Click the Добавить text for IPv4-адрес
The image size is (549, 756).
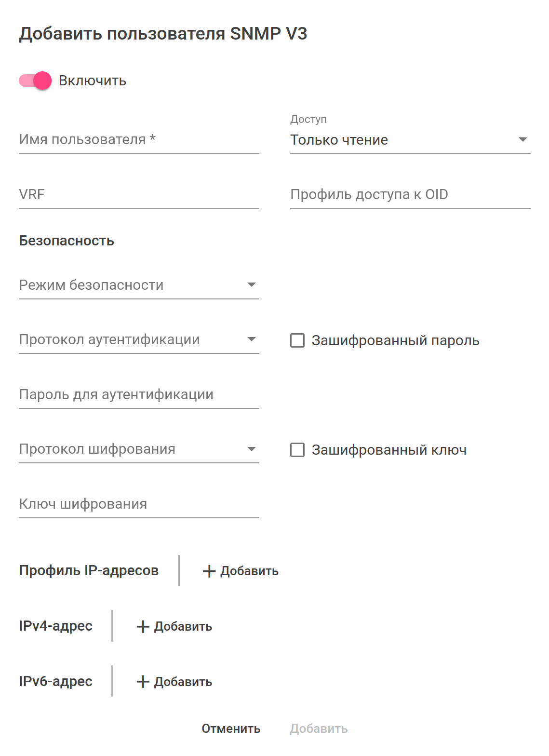pos(183,627)
